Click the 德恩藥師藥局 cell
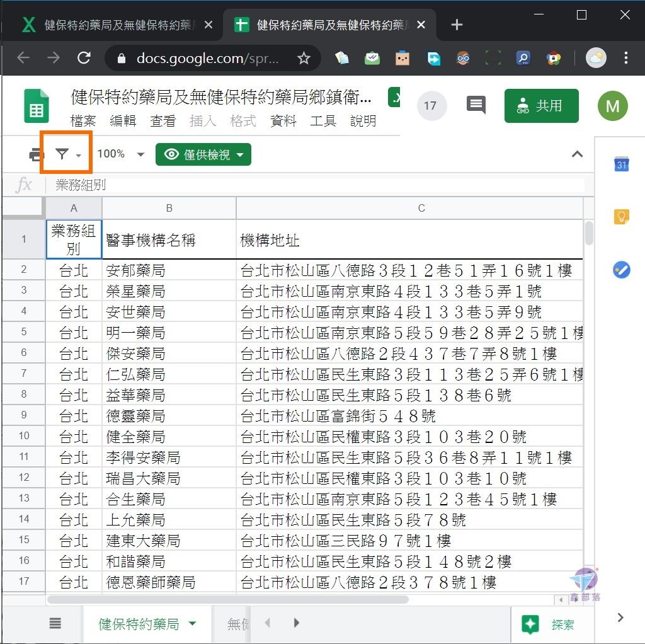The image size is (645, 644). coord(169,582)
